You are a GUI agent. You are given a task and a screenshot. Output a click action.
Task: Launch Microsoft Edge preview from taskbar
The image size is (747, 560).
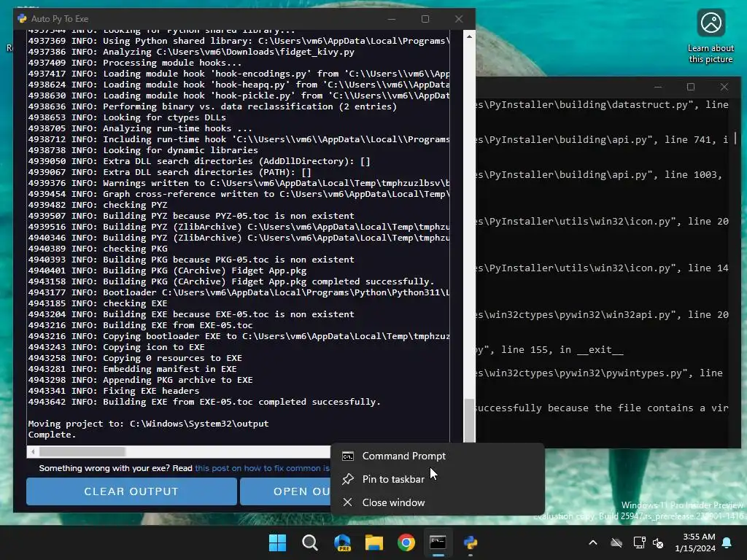pos(342,542)
